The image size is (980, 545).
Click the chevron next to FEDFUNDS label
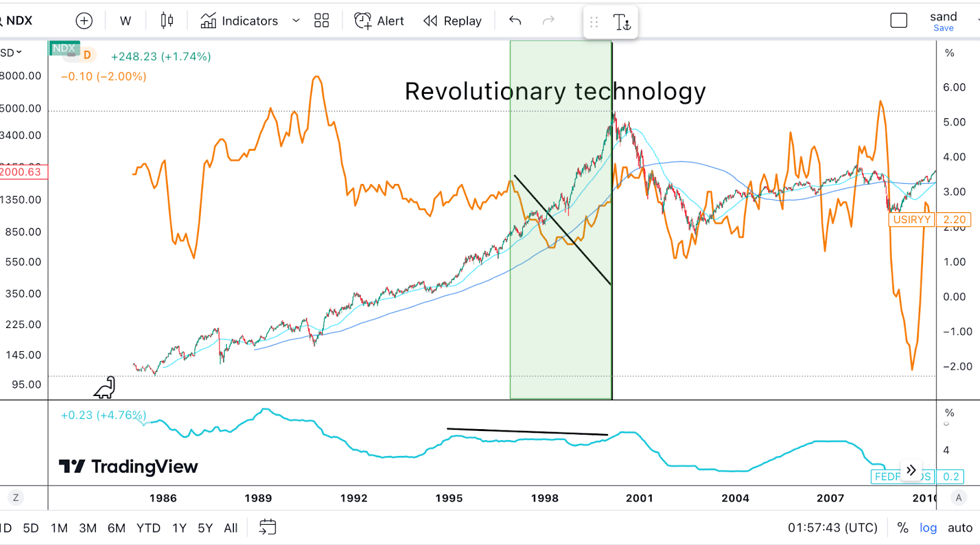[x=911, y=470]
